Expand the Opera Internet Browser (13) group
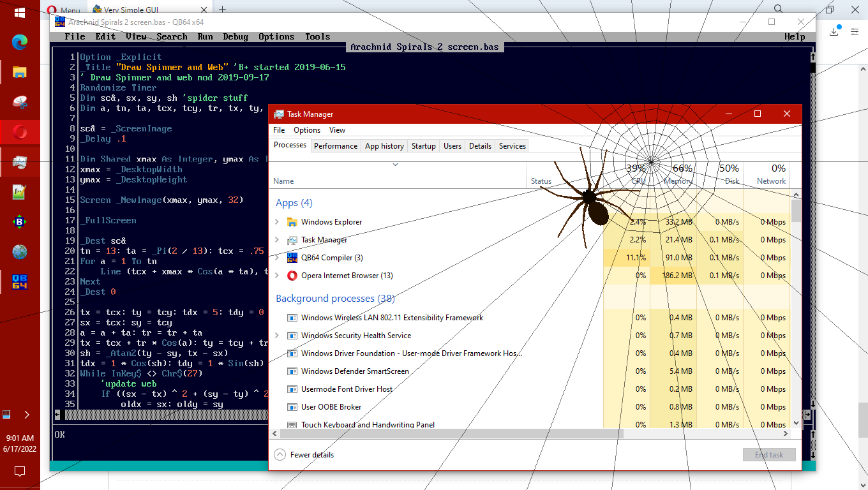The height and width of the screenshot is (490, 868). (277, 276)
